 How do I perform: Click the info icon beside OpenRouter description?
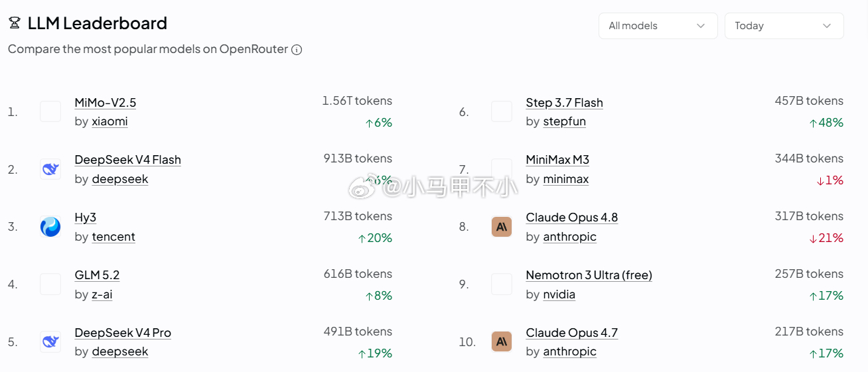(297, 50)
